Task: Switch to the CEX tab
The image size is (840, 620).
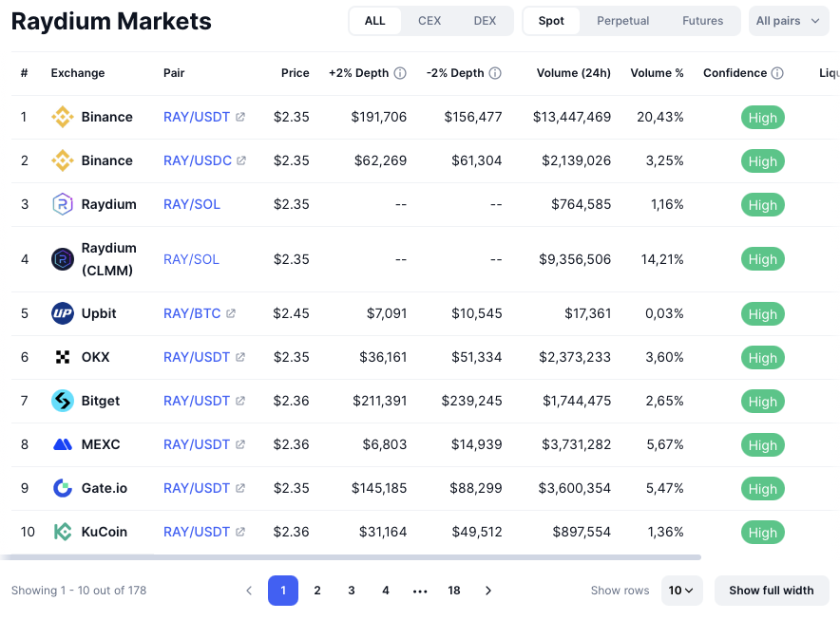Action: coord(430,21)
